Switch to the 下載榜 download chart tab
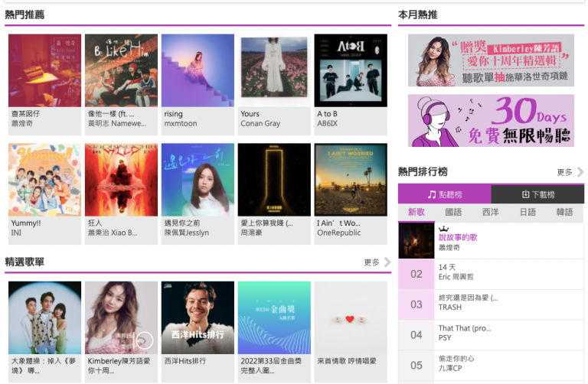588x384 pixels. tap(537, 194)
